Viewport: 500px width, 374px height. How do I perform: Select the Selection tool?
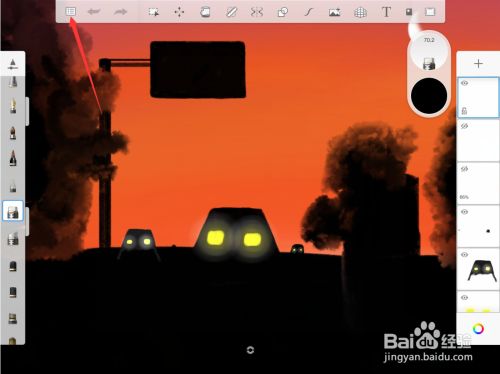click(154, 12)
